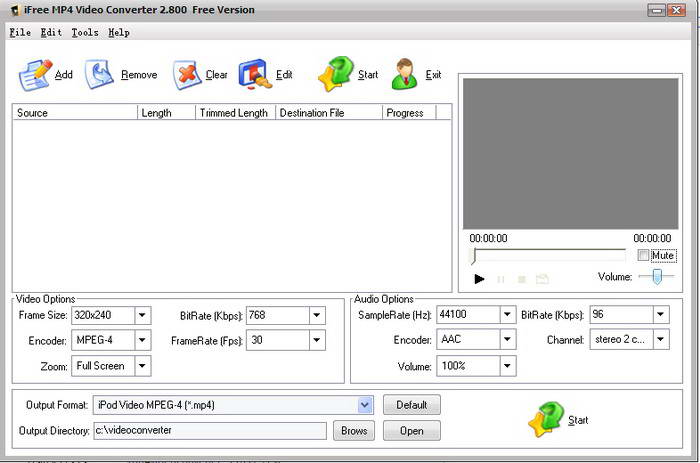Open the Edit video toolbar icon

click(255, 74)
